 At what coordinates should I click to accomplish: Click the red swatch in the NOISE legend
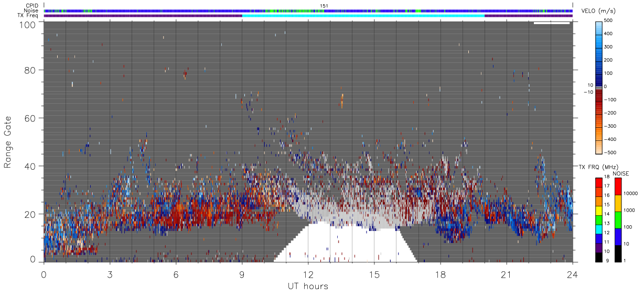(x=618, y=186)
